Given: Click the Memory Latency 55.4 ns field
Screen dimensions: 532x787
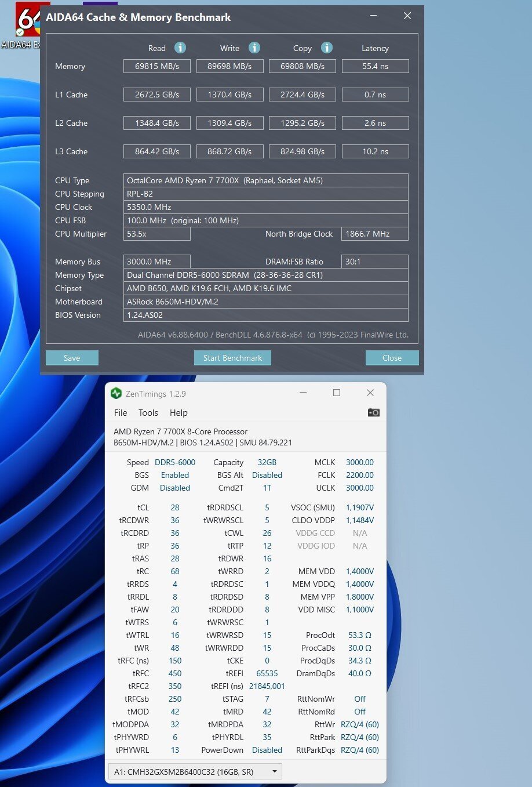Looking at the screenshot, I should tap(375, 66).
